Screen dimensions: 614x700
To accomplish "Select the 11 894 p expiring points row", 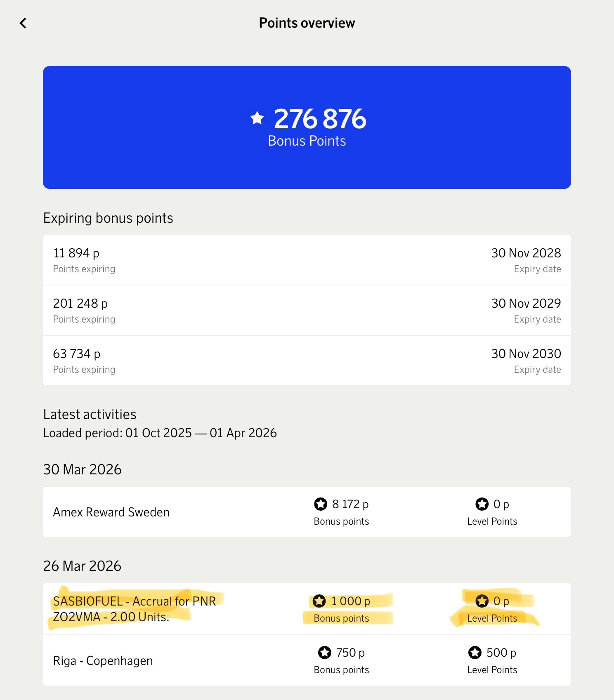I will (307, 260).
